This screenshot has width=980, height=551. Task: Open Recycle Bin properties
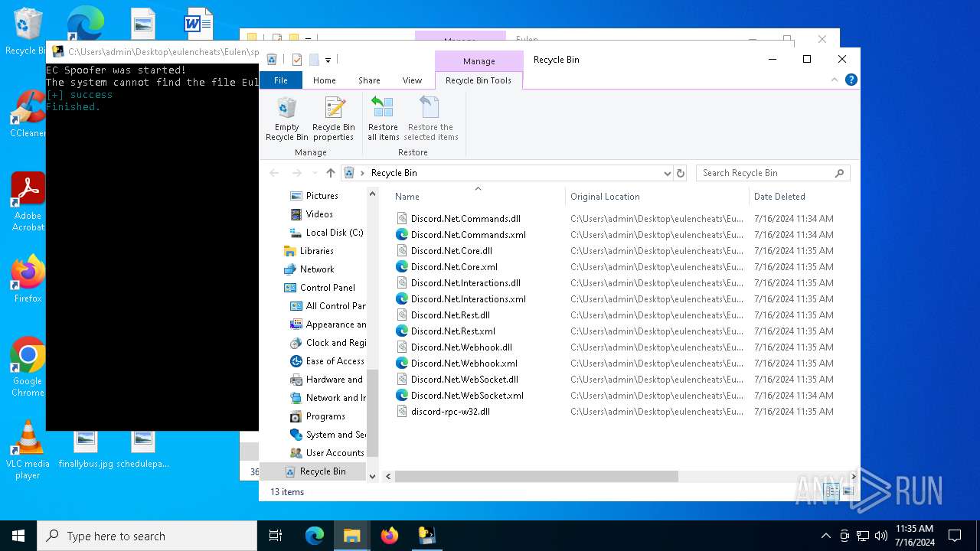tap(333, 119)
